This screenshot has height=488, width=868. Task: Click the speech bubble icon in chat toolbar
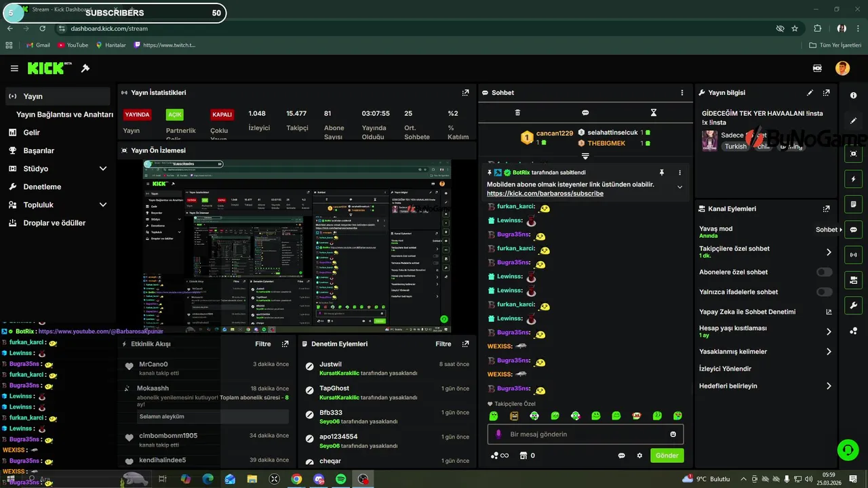pos(585,113)
